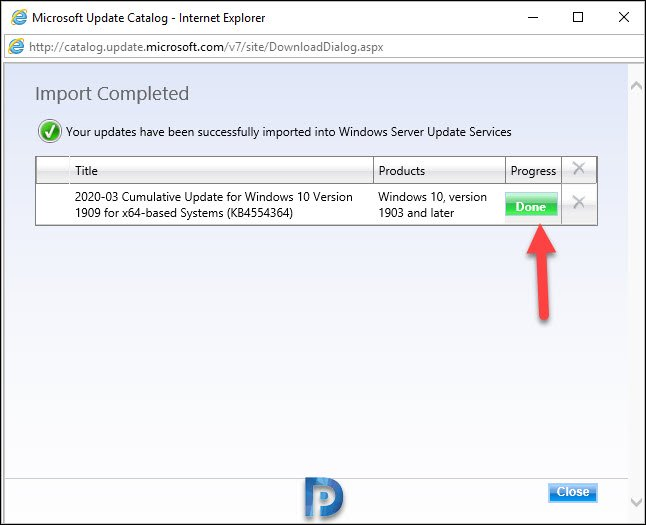The image size is (646, 525).
Task: Click 'Windows 10, version 1903 and later' cell
Action: [x=432, y=205]
